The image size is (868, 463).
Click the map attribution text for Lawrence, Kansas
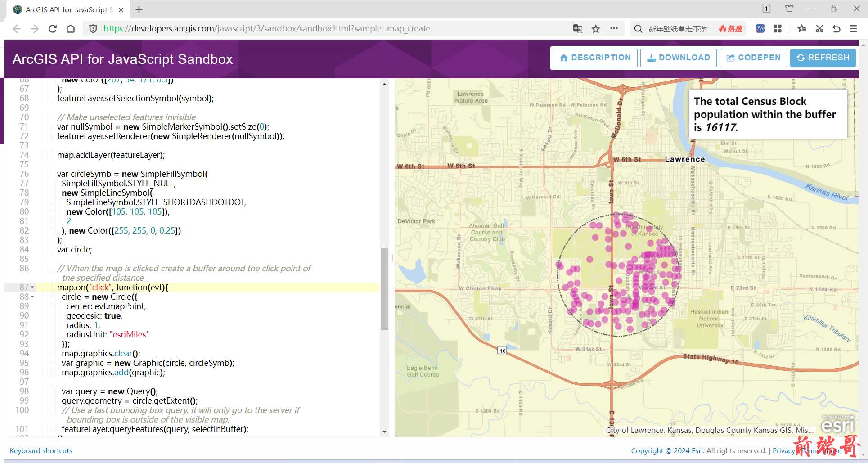pyautogui.click(x=710, y=430)
